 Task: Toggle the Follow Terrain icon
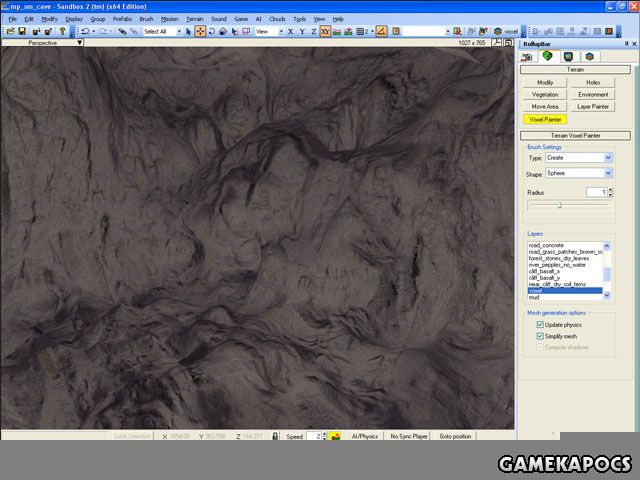[337, 31]
